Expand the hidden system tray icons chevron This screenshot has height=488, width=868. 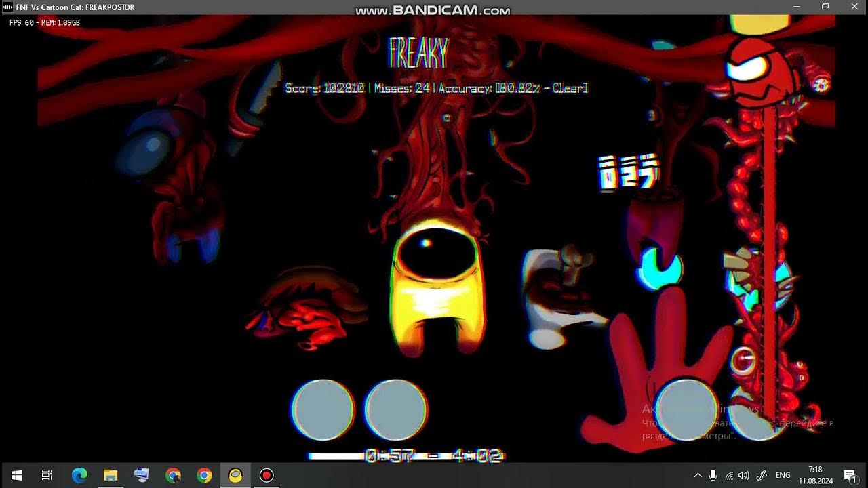(x=697, y=475)
